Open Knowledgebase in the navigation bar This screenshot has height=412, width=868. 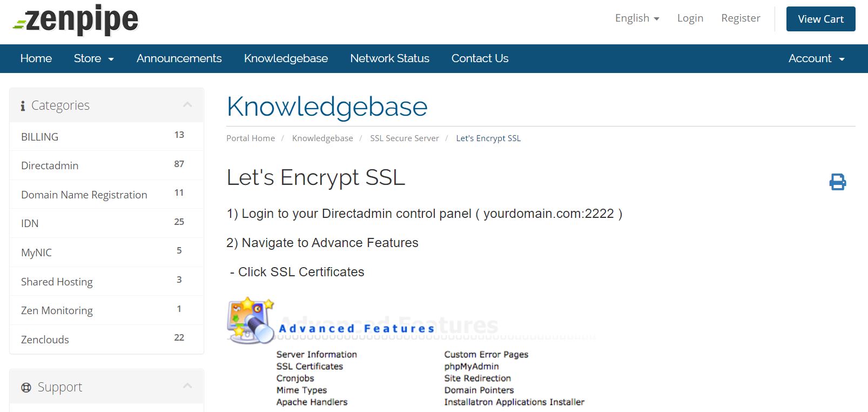[x=286, y=58]
